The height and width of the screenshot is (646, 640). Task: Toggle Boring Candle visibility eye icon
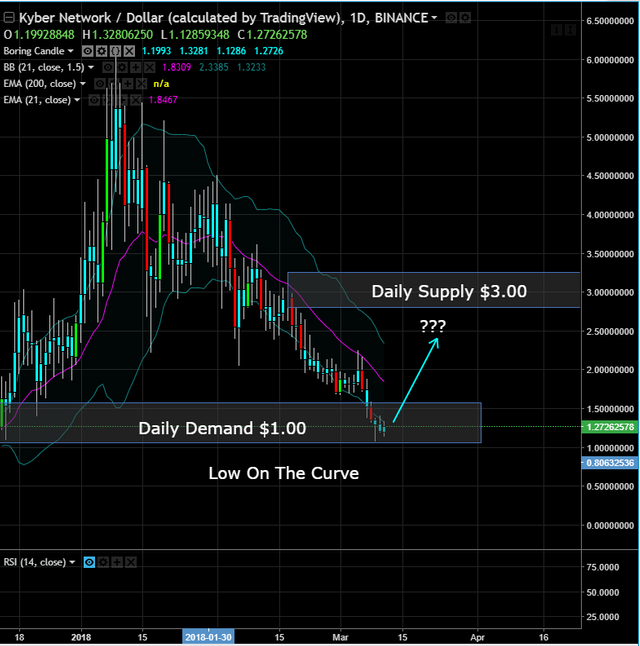click(x=87, y=51)
